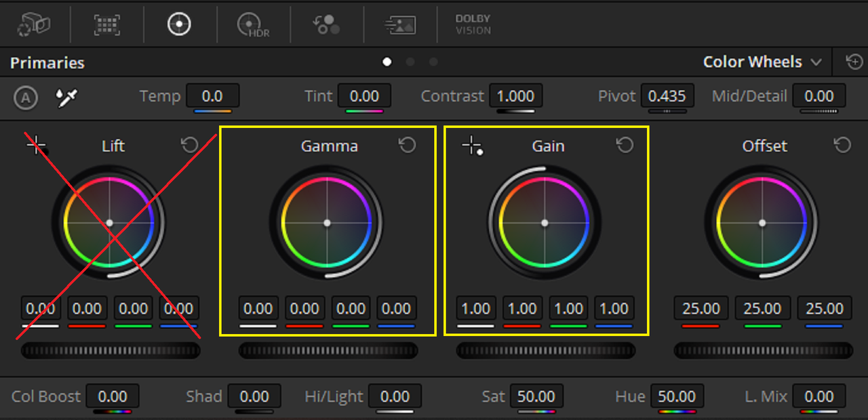868x420 pixels.
Task: Pick black point with Lift crosshair
Action: (37, 145)
